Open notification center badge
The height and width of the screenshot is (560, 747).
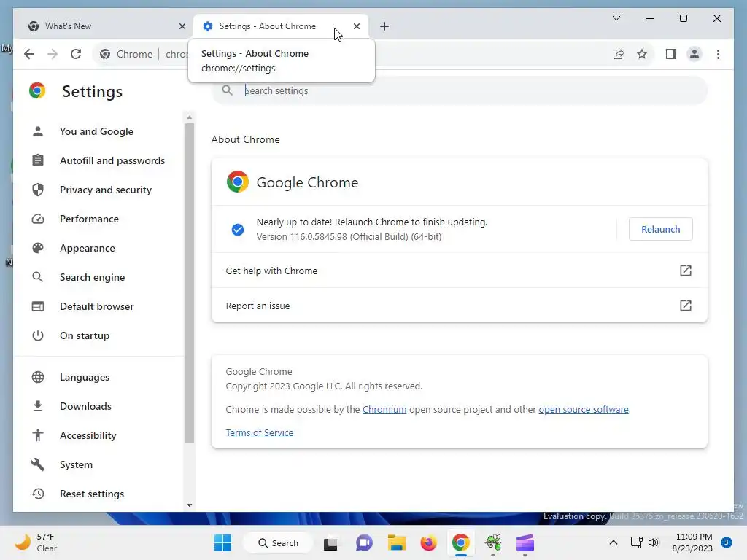(x=726, y=542)
